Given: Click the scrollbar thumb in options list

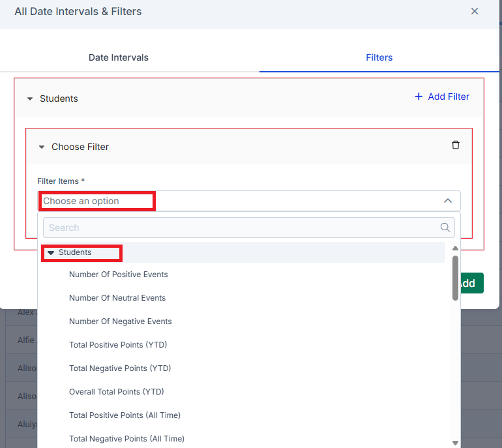Looking at the screenshot, I should [x=455, y=278].
